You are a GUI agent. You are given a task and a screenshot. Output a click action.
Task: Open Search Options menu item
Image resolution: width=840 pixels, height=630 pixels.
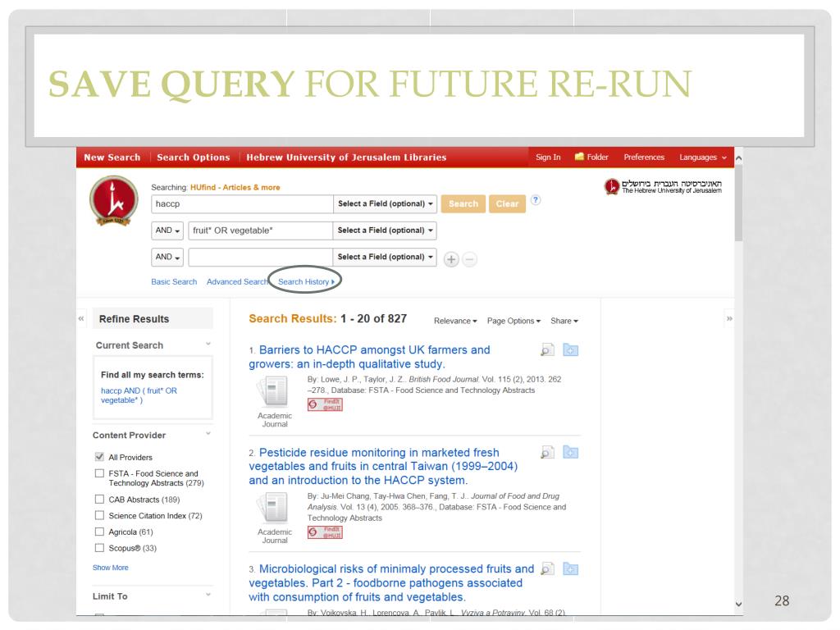194,157
